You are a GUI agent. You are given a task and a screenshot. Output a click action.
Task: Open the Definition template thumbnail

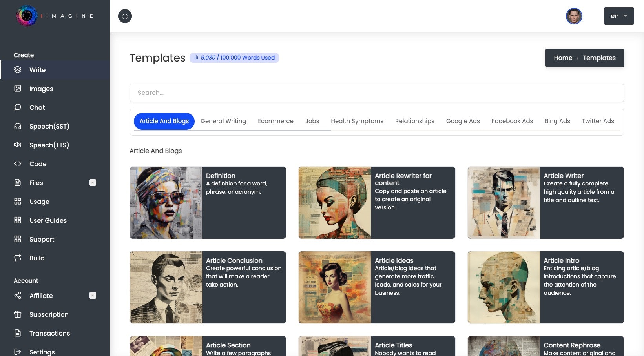tap(166, 203)
